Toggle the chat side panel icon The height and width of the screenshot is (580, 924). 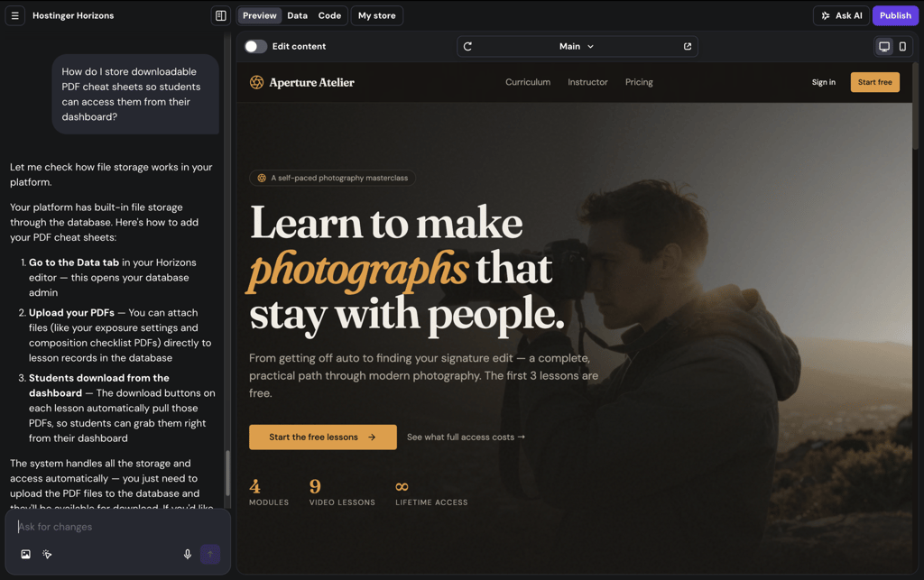220,16
